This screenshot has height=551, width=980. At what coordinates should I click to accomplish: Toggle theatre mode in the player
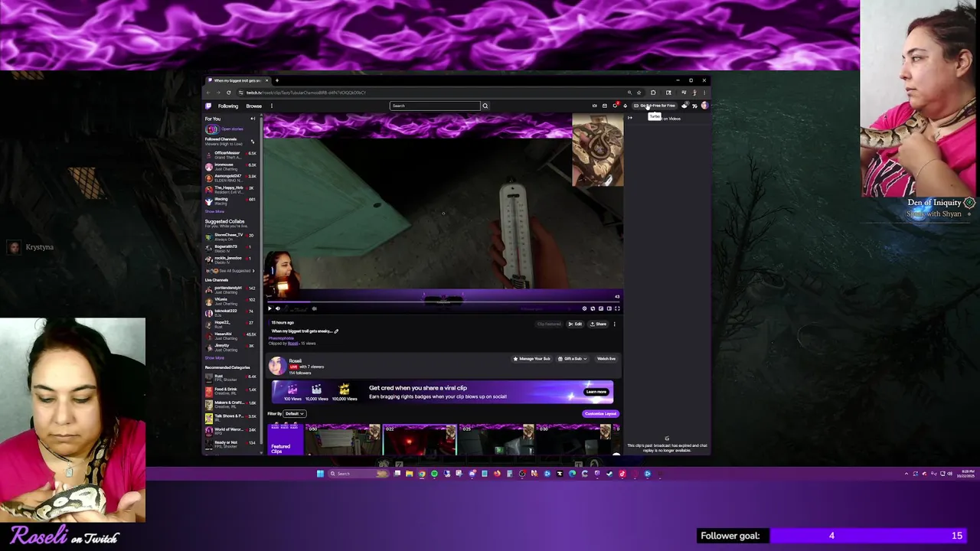(609, 308)
